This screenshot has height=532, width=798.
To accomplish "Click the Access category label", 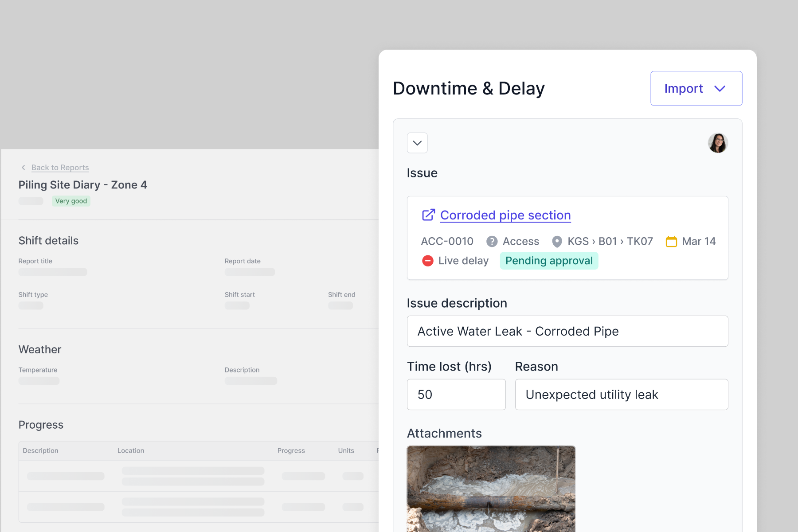I will (521, 241).
